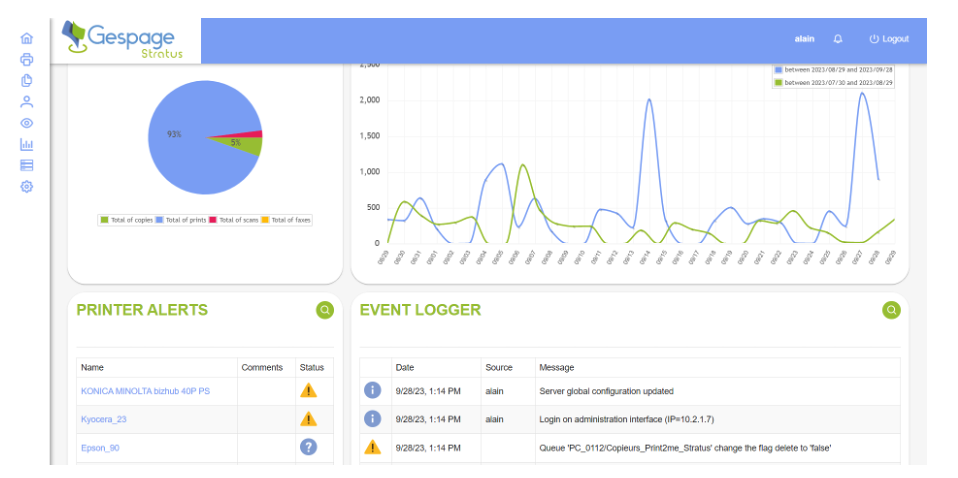Click the Printer Alerts search icon
The width and height of the screenshot is (958, 478).
[325, 310]
